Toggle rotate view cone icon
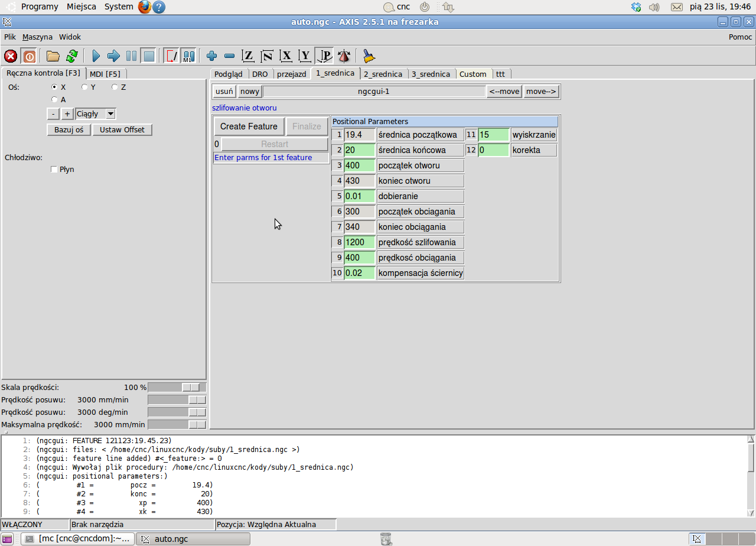 pos(344,56)
